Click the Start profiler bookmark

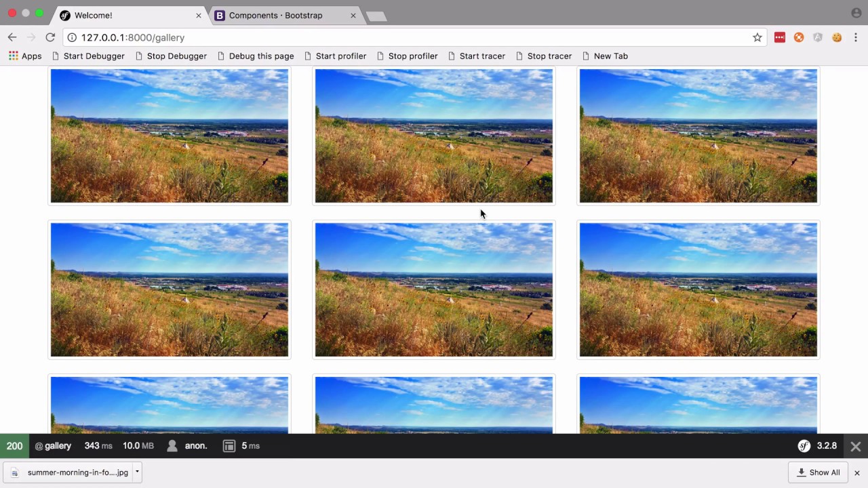(x=335, y=56)
